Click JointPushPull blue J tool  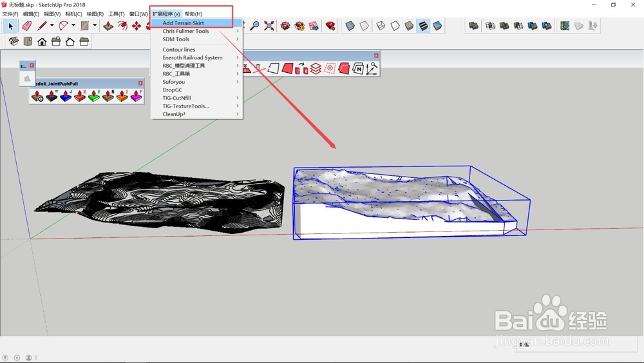point(66,96)
